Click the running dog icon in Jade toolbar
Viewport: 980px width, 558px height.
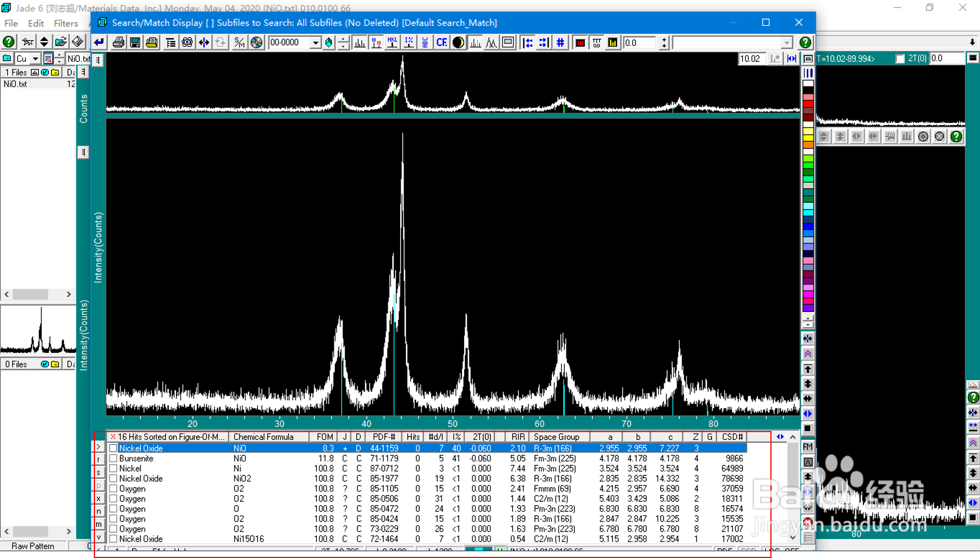[27, 42]
